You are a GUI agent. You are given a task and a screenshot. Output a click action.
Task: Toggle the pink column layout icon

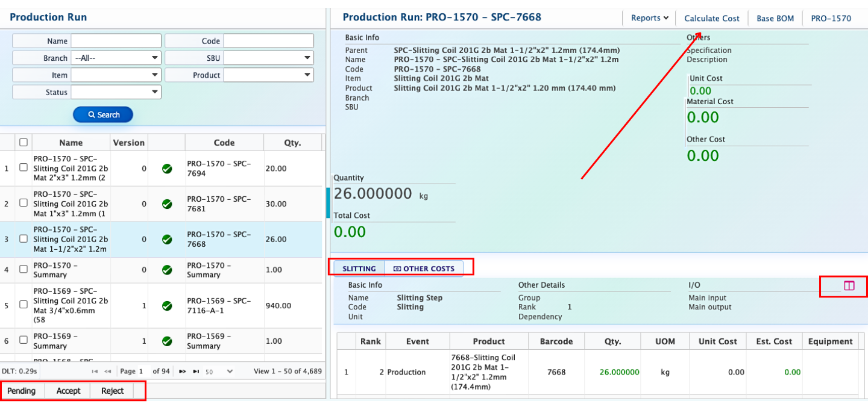tap(849, 286)
